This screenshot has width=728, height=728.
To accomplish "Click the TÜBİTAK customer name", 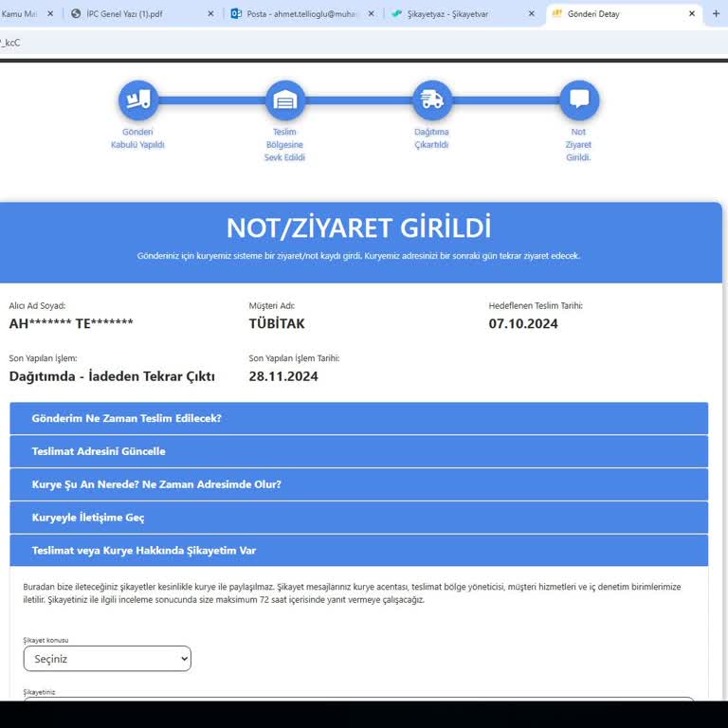I will coord(277,323).
